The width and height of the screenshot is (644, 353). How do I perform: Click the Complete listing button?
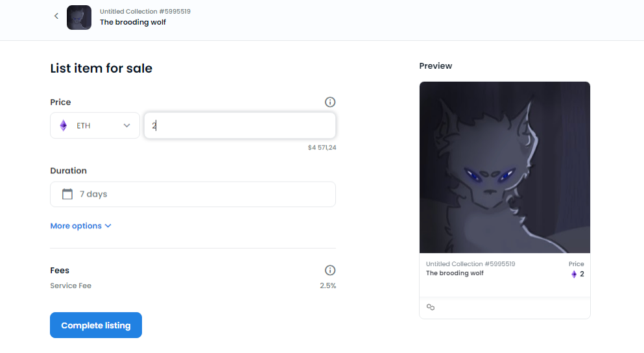96,325
